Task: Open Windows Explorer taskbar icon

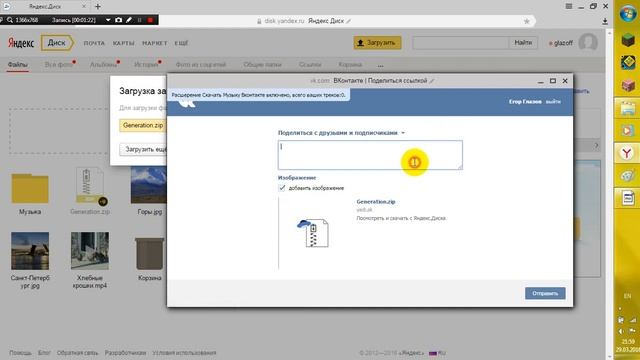Action: [x=628, y=109]
